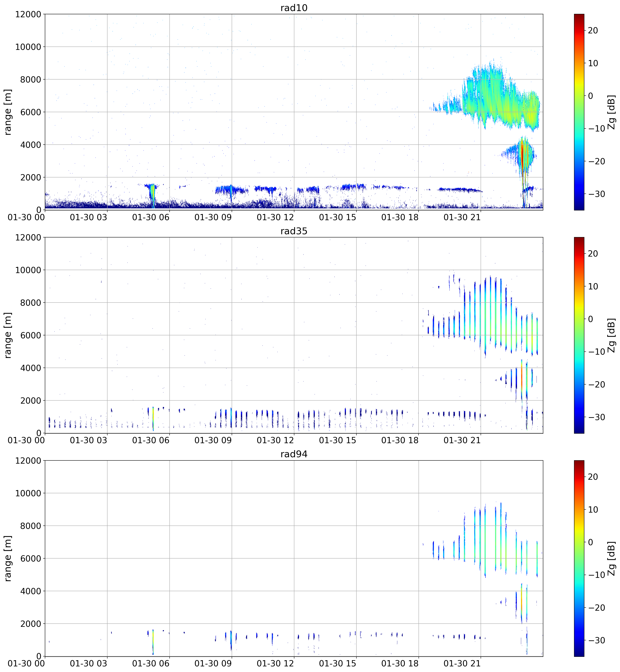Click the rad10 'range [m]' axis label

pos(8,112)
